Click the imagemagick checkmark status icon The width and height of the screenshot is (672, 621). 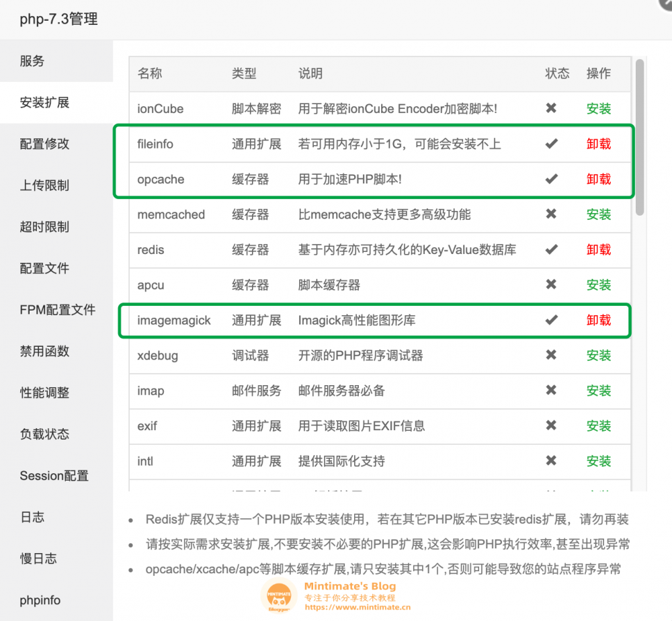(552, 320)
